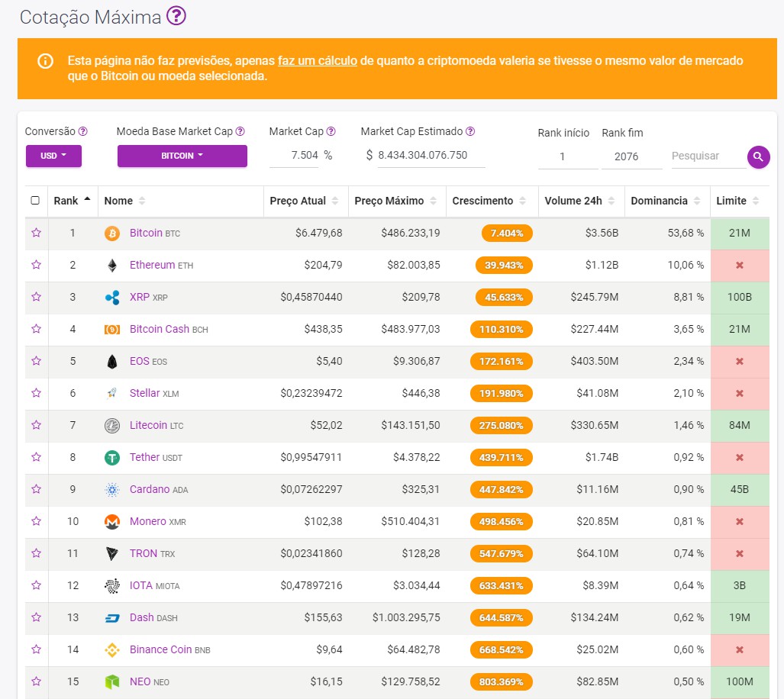Click the Rank início input field
Viewport: 784px width, 699px height.
tap(568, 157)
